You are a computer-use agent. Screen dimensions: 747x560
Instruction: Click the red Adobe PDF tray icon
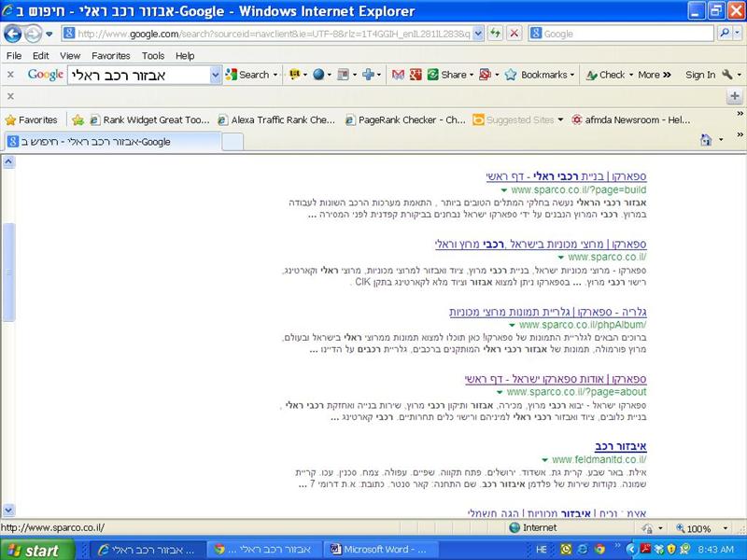coord(645,549)
